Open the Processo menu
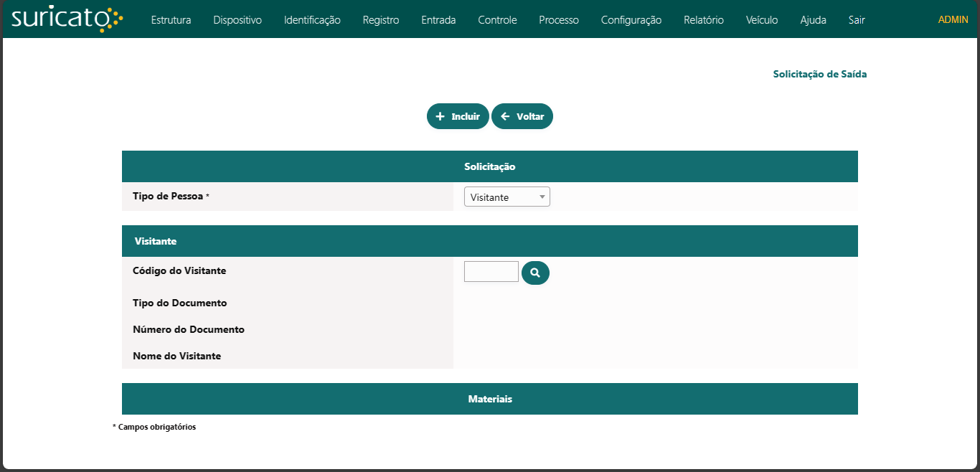 (x=559, y=20)
